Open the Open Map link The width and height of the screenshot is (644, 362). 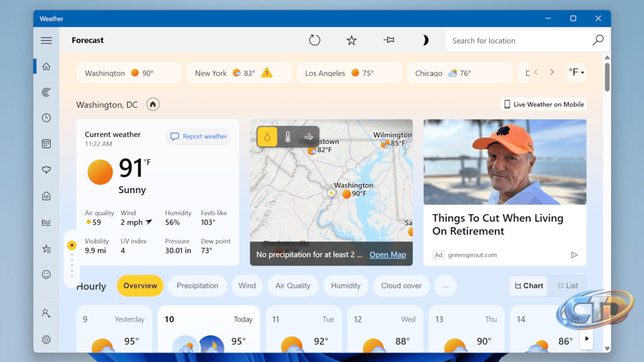388,255
